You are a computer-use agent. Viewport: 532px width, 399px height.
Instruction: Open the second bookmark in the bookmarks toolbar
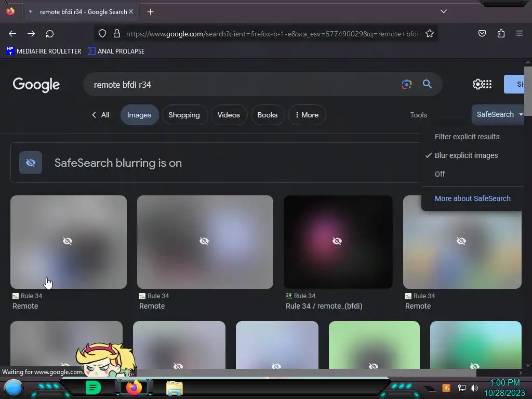116,51
